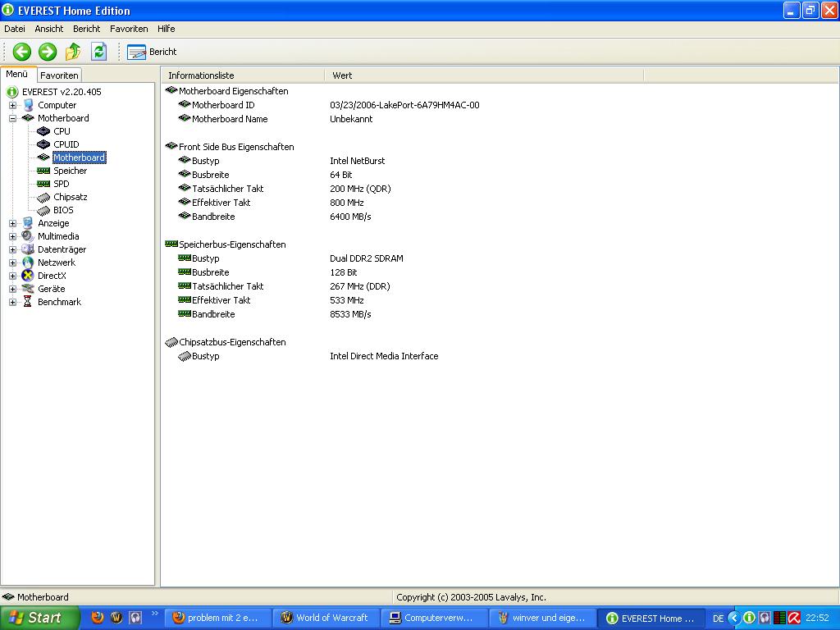
Task: Click the folder Up-level toolbar icon
Action: (x=73, y=52)
